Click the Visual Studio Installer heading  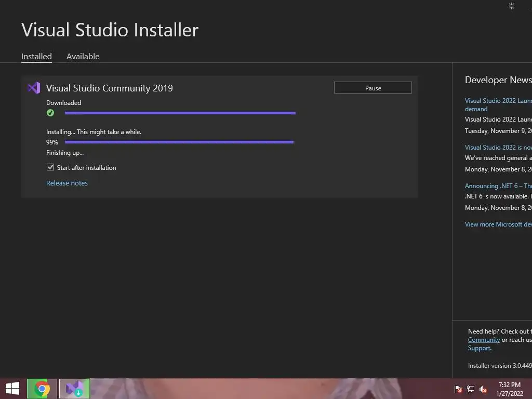[110, 30]
